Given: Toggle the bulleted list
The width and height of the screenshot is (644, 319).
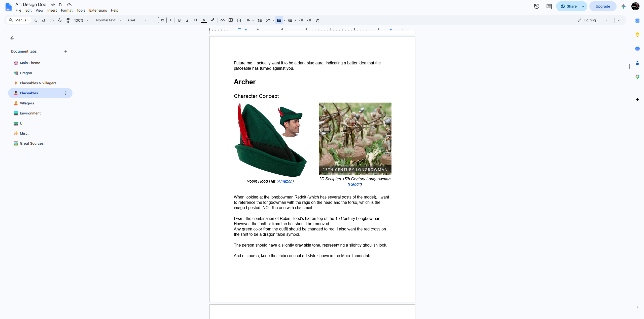Looking at the screenshot, I should pyautogui.click(x=279, y=20).
